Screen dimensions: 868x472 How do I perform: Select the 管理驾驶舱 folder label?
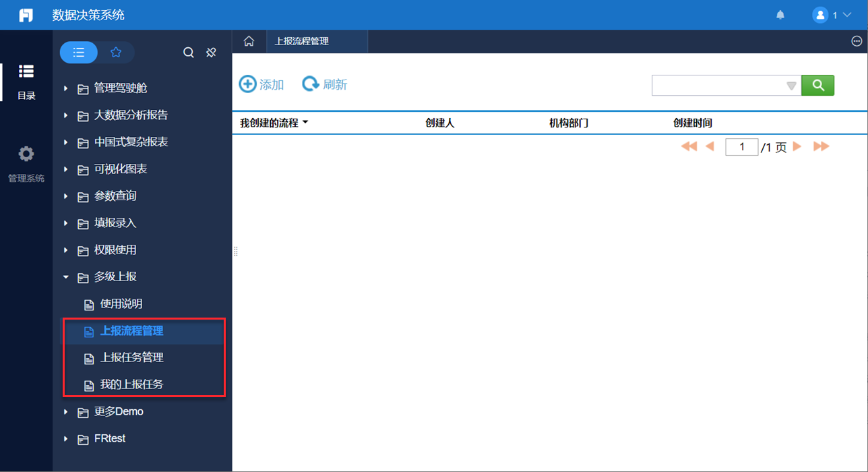tap(121, 88)
